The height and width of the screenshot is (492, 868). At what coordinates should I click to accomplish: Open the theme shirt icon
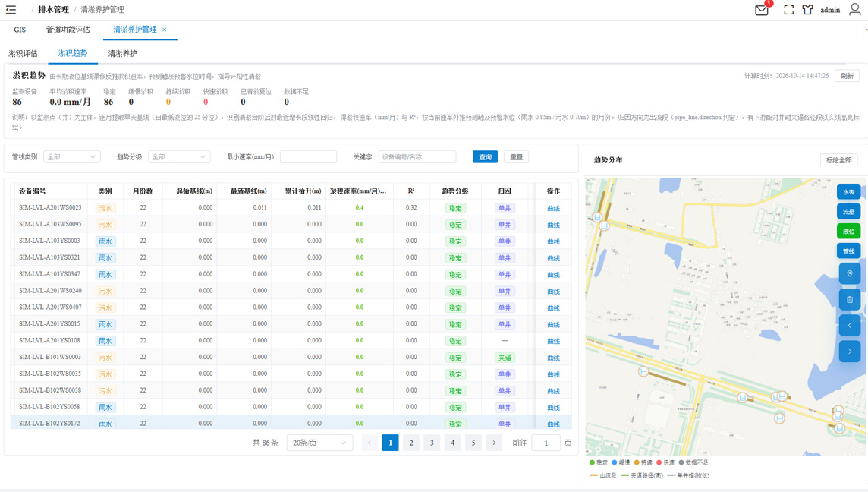(x=807, y=9)
